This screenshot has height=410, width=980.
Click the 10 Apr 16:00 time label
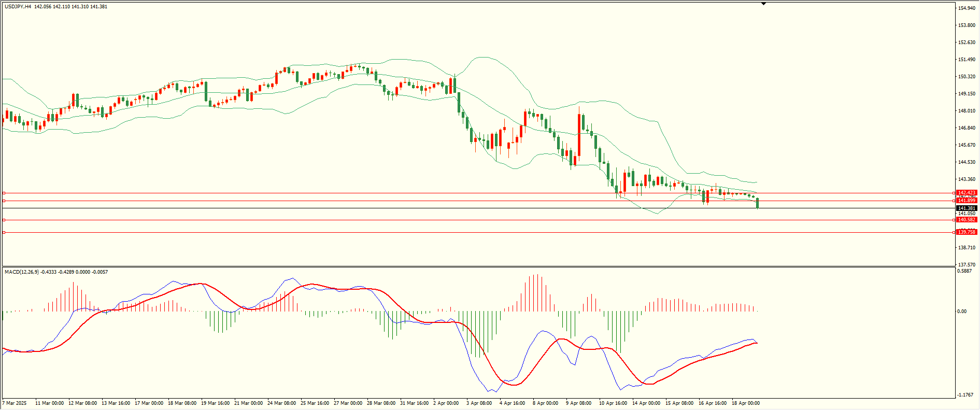pyautogui.click(x=613, y=403)
